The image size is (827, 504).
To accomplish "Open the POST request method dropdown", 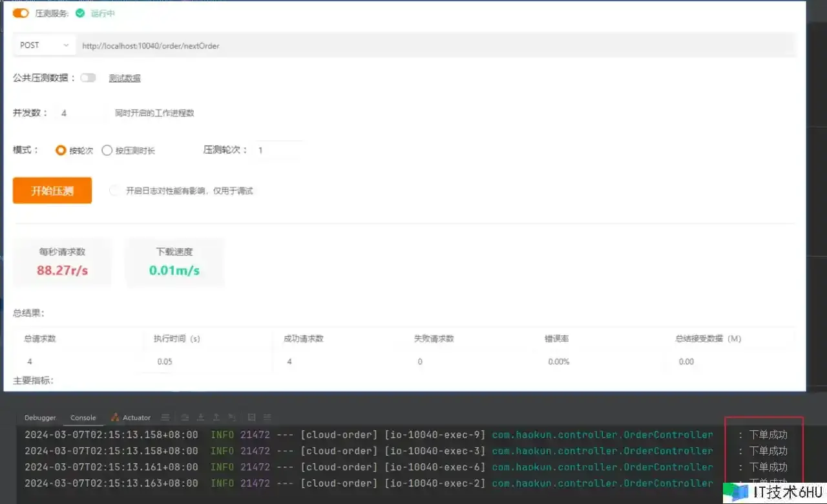I will point(44,45).
